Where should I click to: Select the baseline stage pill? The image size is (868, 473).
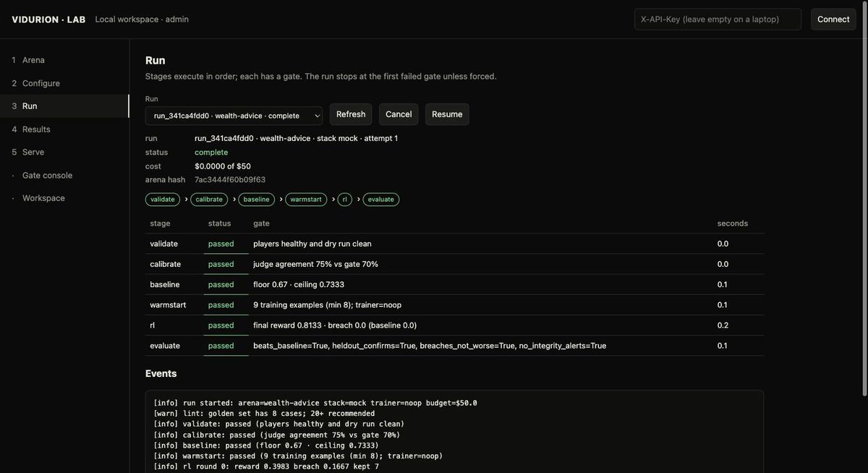tap(257, 200)
